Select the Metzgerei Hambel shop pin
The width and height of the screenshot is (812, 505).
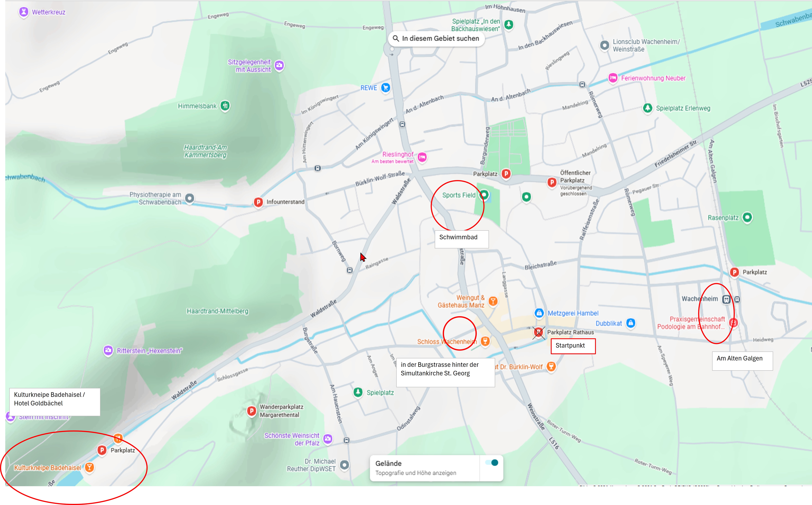pyautogui.click(x=539, y=313)
